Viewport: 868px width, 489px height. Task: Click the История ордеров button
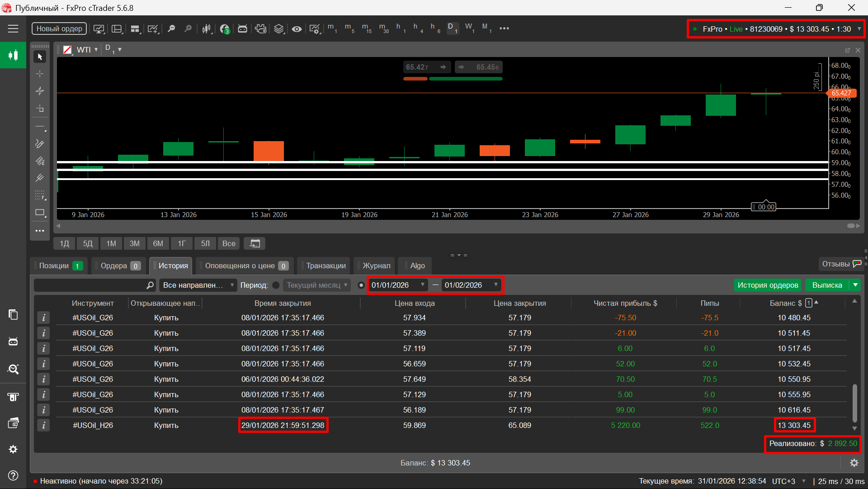(x=768, y=285)
